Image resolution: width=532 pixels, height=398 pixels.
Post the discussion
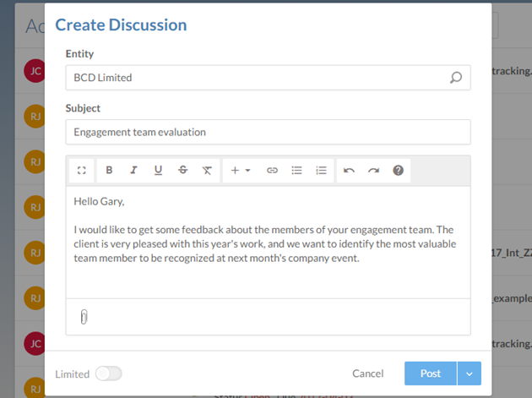pyautogui.click(x=430, y=373)
